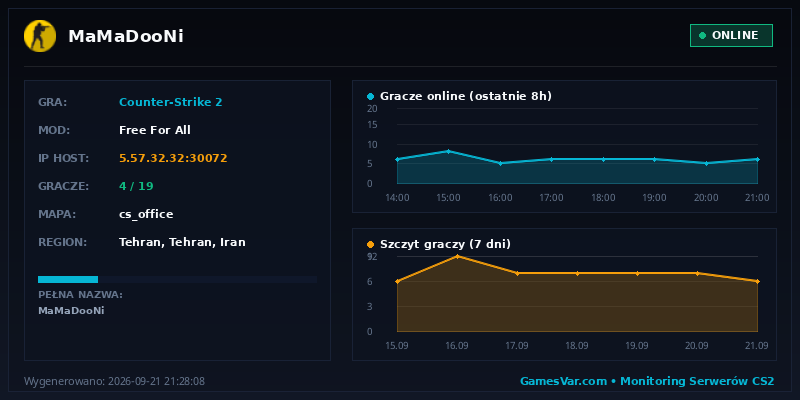This screenshot has height=400, width=800.
Task: Click the MaMaDooNi server title
Action: pos(126,36)
